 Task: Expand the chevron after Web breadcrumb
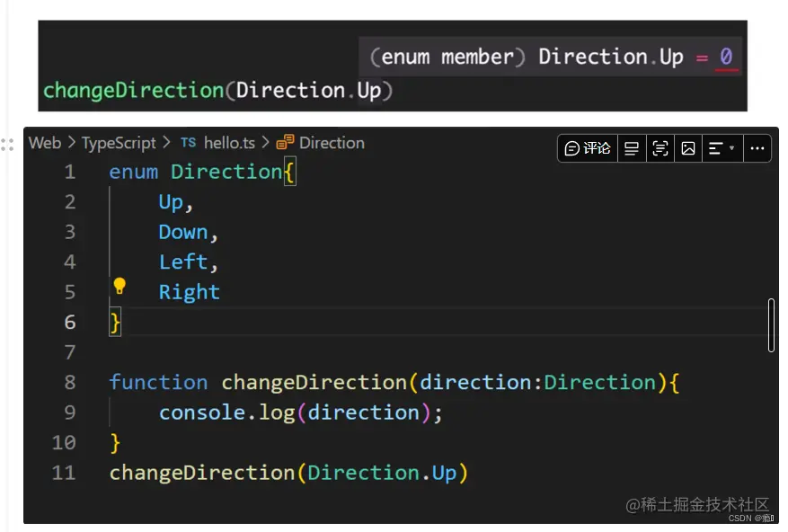pyautogui.click(x=71, y=143)
